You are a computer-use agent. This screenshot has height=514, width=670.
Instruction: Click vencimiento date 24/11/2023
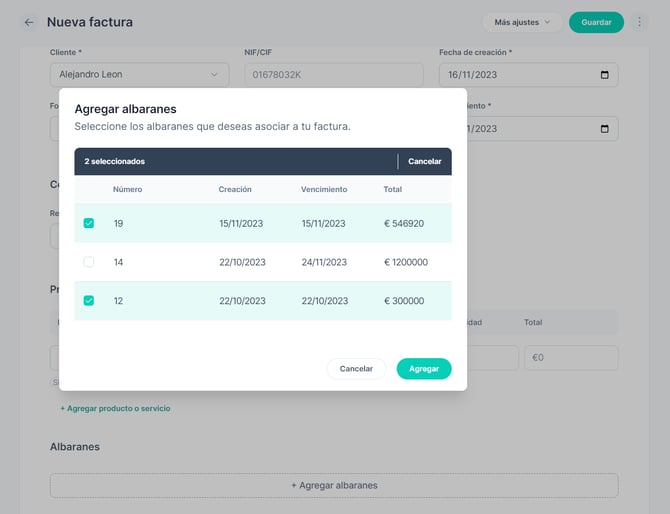click(x=324, y=262)
